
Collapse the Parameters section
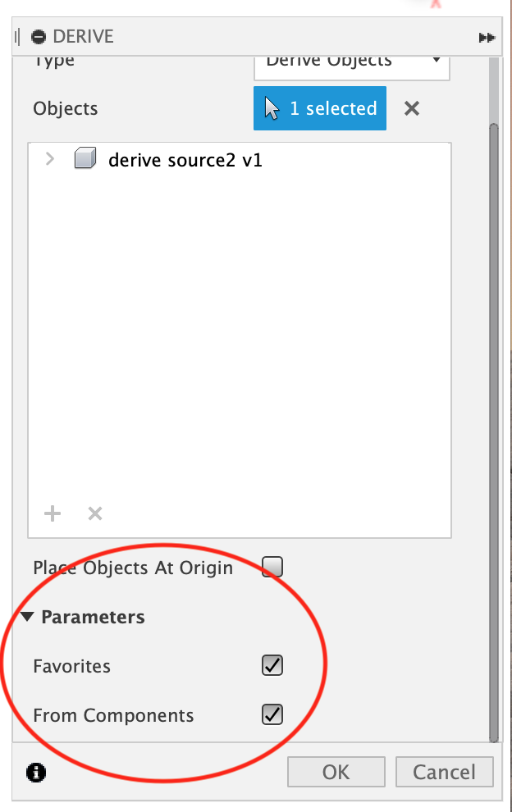pyautogui.click(x=27, y=617)
